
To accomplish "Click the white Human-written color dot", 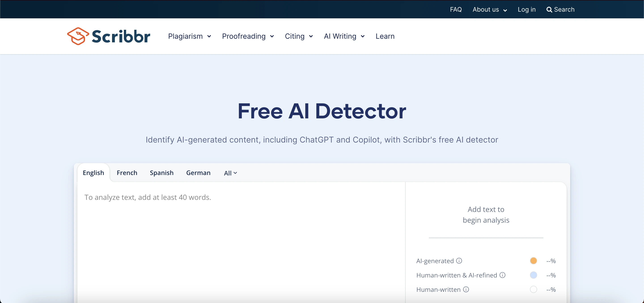I will [x=533, y=289].
